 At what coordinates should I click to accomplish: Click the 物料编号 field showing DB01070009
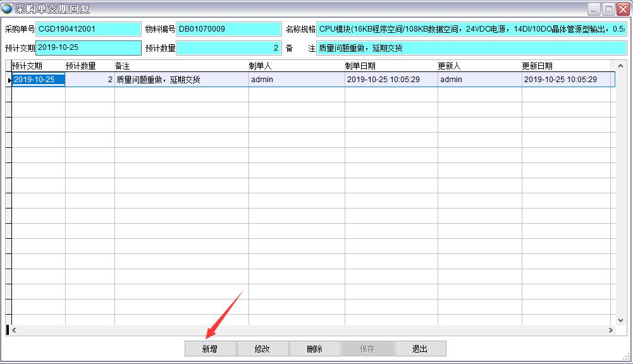point(228,29)
